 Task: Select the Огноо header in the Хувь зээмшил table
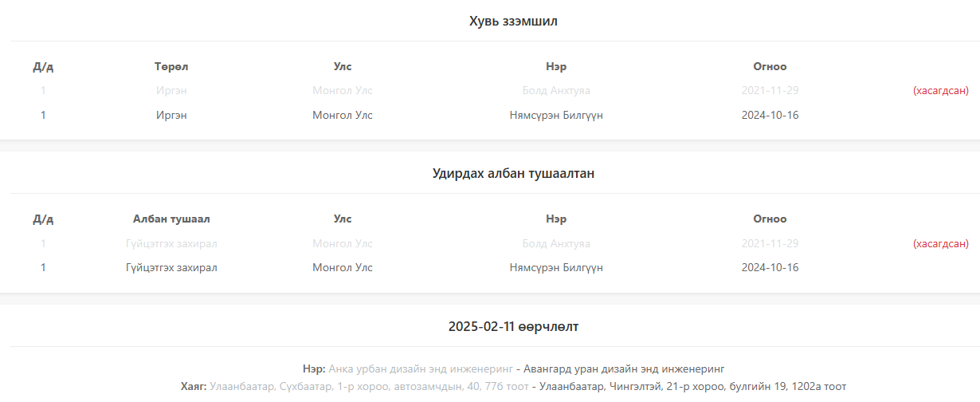click(770, 66)
